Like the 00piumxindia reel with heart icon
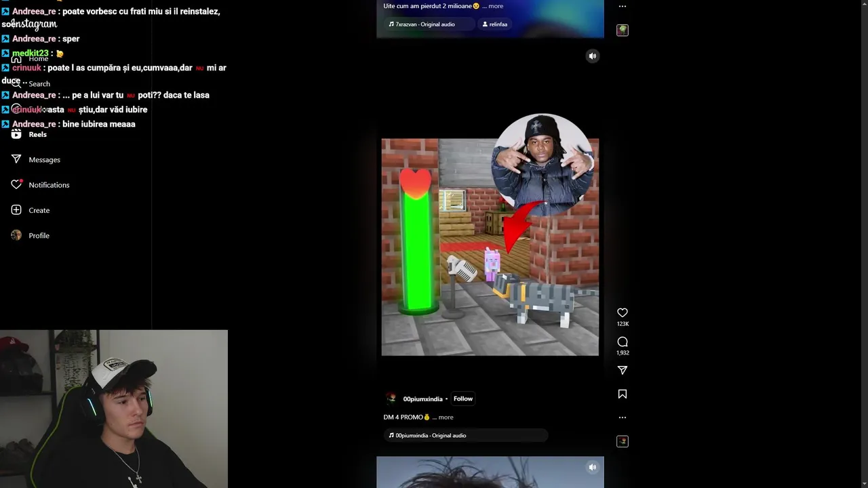This screenshot has height=488, width=868. 623,312
